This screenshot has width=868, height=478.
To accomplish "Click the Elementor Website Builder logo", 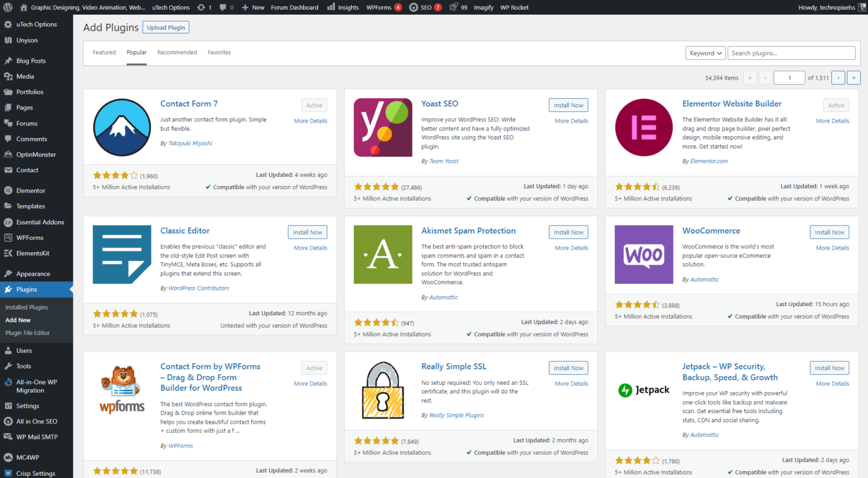I will (x=644, y=127).
